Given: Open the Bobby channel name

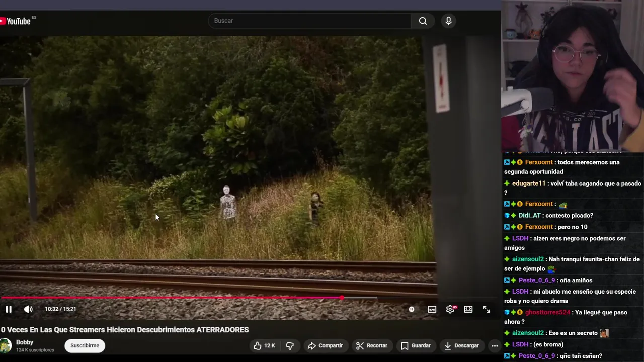Looking at the screenshot, I should pos(25,342).
